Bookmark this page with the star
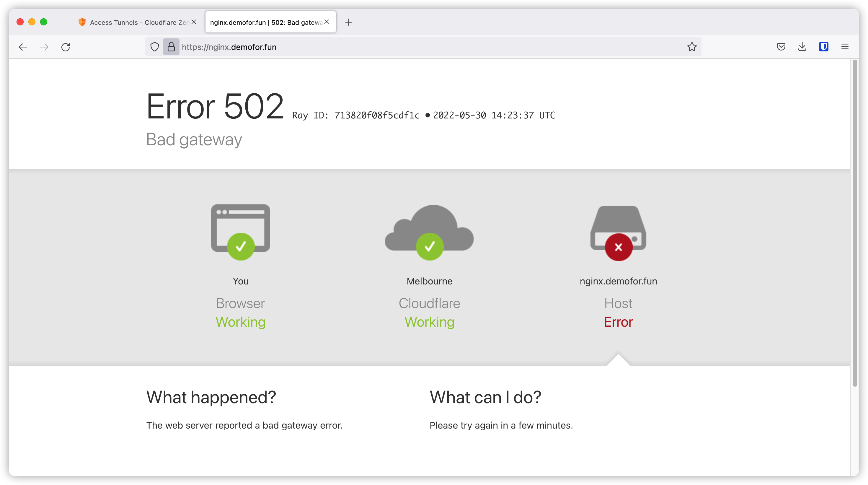 pyautogui.click(x=692, y=47)
